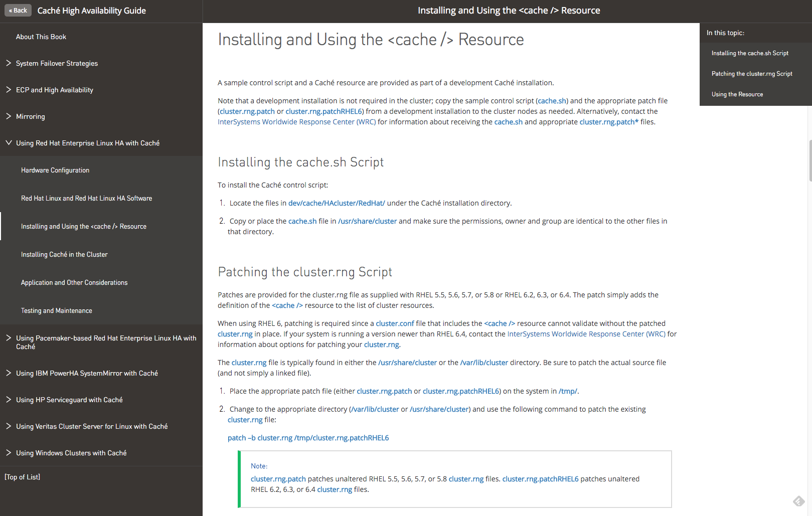
Task: Click the /var/lib/cluster link in typically-found sentence
Action: pos(484,363)
